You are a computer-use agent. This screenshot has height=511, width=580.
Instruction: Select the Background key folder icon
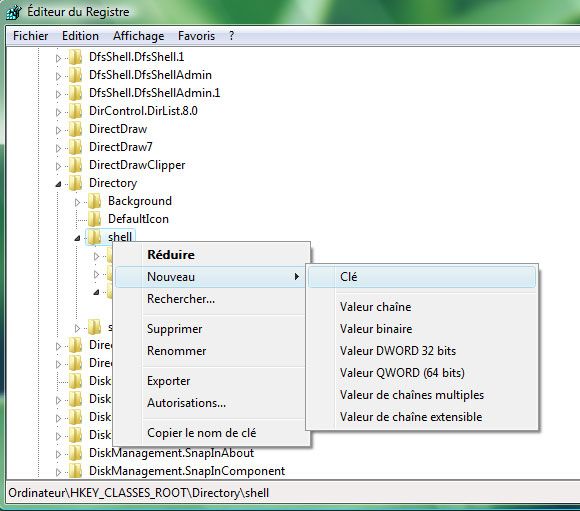[95, 201]
